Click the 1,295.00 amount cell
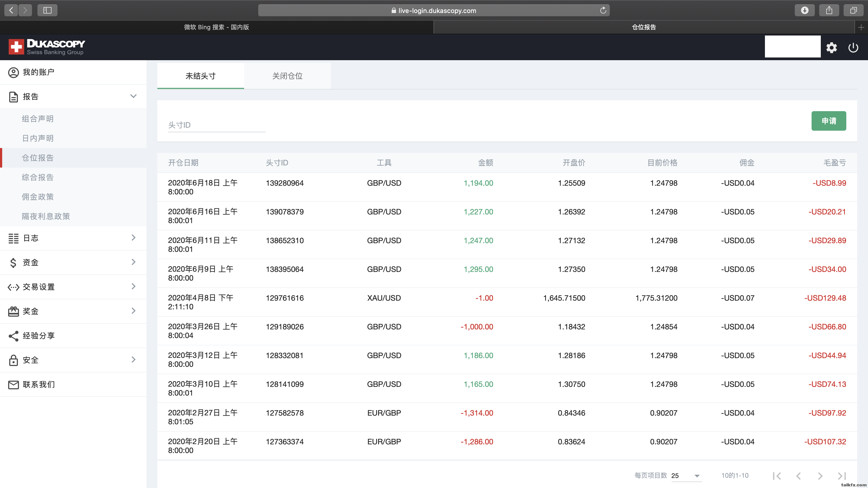The height and width of the screenshot is (488, 868). click(478, 269)
